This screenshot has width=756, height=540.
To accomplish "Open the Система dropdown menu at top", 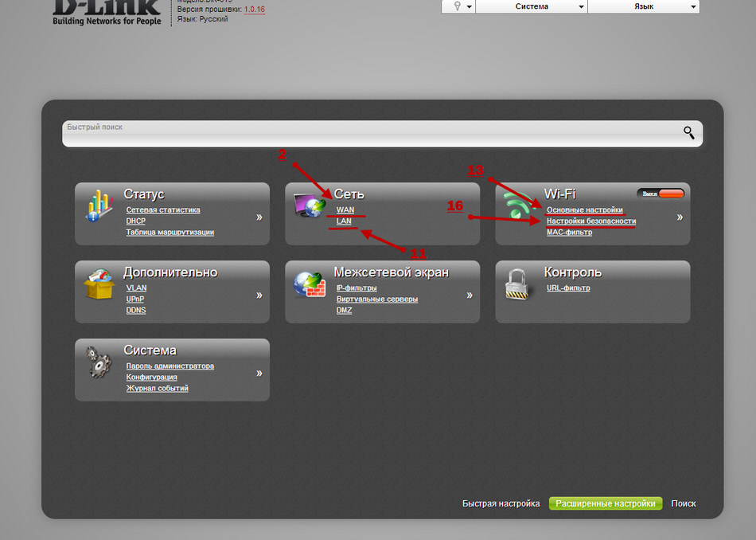I will click(x=532, y=6).
